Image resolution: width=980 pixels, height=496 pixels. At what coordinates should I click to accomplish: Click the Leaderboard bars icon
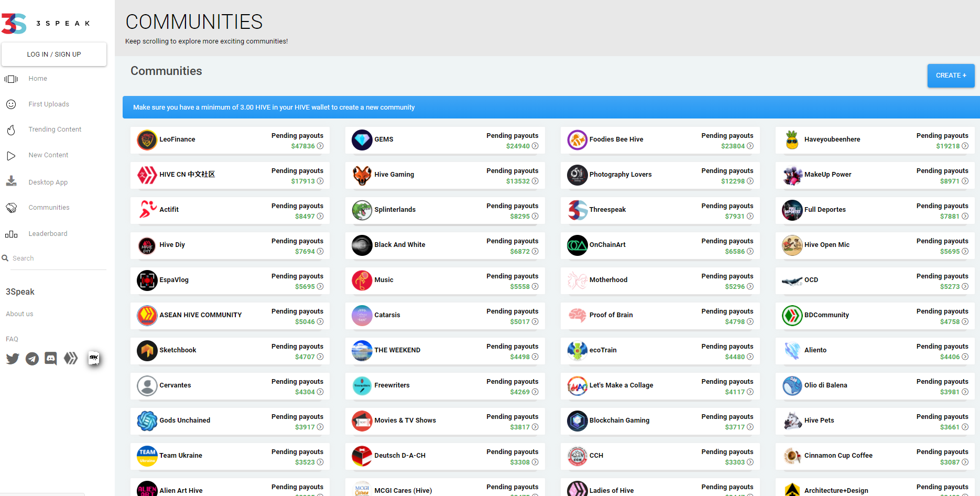11,234
